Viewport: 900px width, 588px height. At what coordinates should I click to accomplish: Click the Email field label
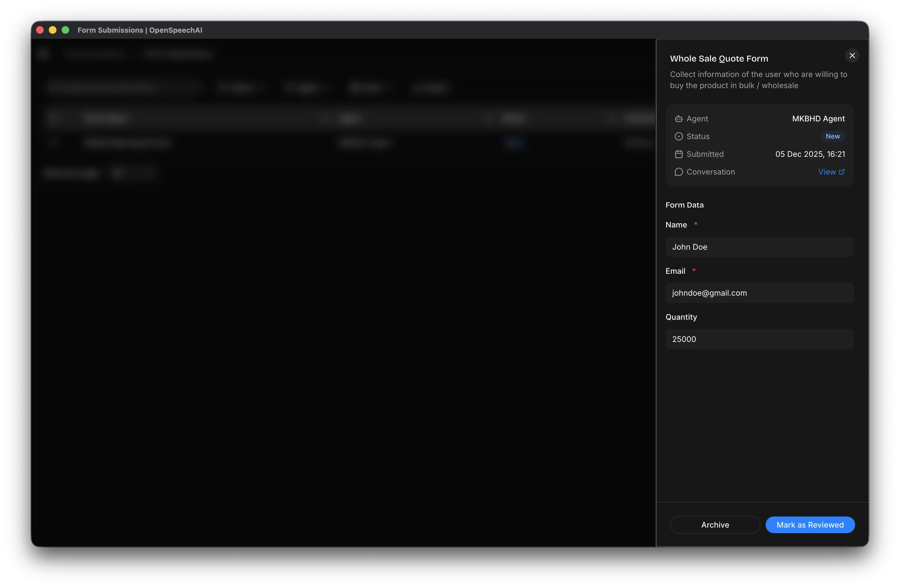point(675,271)
